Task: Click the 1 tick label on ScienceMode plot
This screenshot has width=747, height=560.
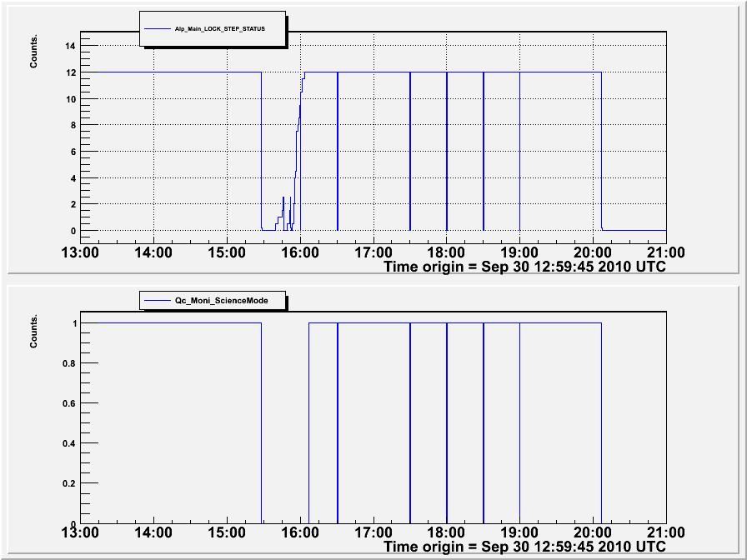Action: pos(74,324)
